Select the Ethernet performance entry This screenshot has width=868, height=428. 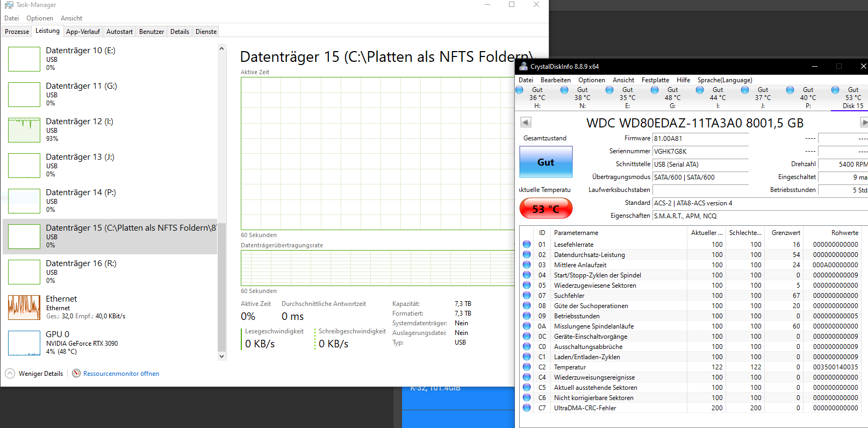click(x=110, y=308)
